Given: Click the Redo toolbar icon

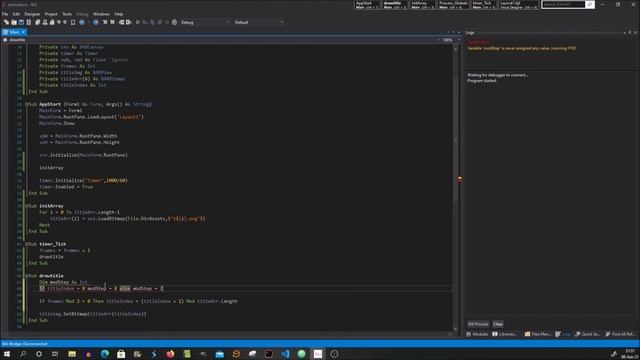Looking at the screenshot, I should pyautogui.click(x=65, y=22).
